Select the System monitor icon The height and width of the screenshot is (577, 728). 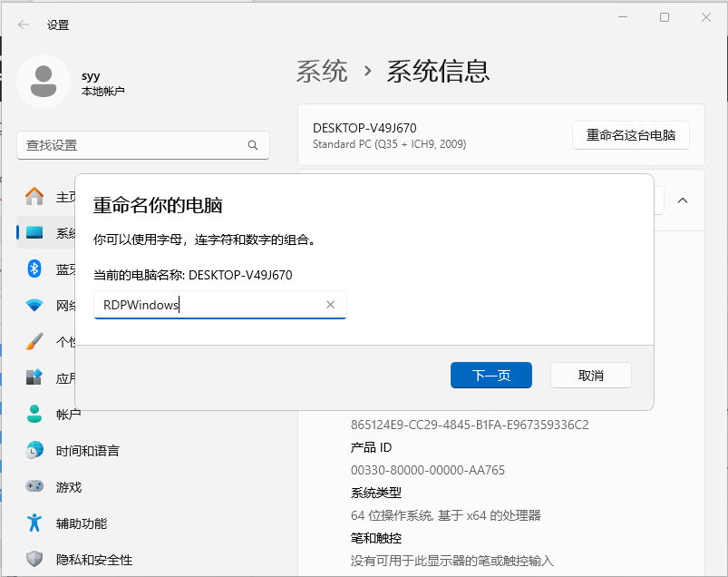(34, 233)
